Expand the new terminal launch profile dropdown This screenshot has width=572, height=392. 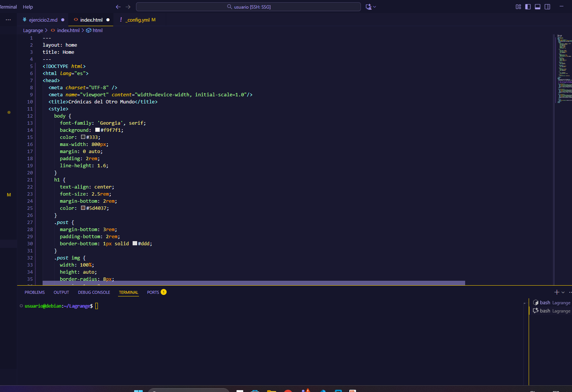click(563, 292)
